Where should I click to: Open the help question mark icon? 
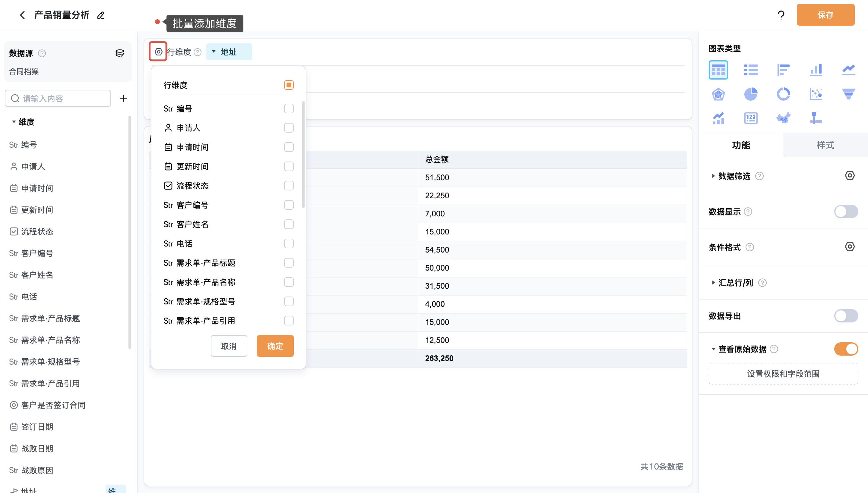click(x=781, y=15)
